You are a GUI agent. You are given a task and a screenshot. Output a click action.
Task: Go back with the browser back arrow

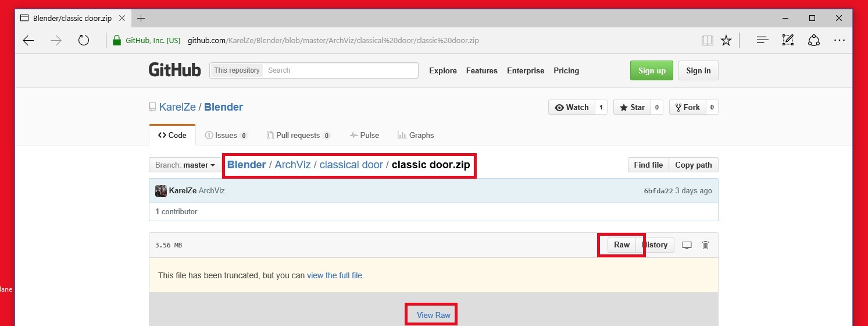point(28,41)
